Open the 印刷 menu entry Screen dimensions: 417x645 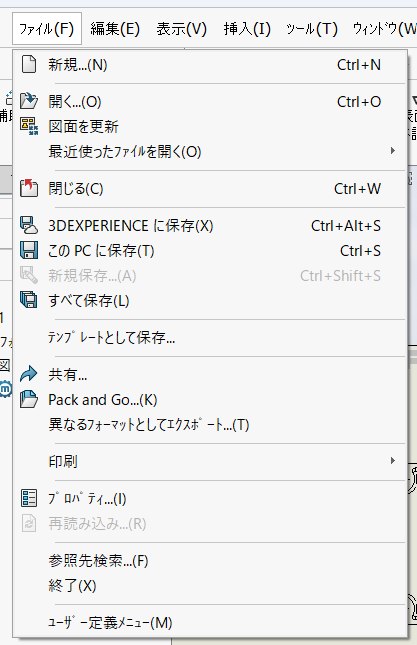[x=210, y=462]
